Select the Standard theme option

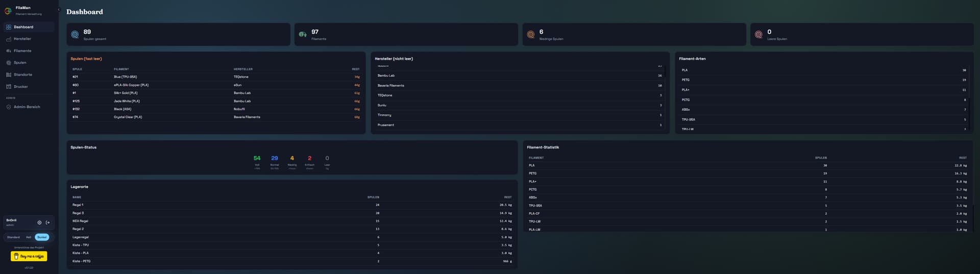click(x=14, y=237)
